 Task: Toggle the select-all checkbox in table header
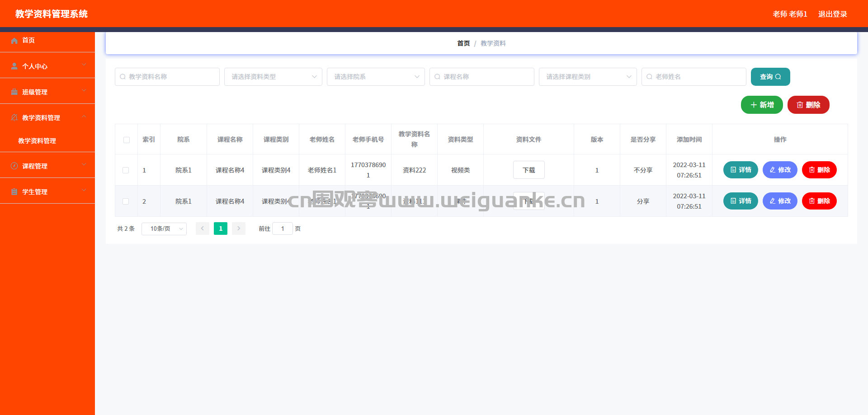127,140
